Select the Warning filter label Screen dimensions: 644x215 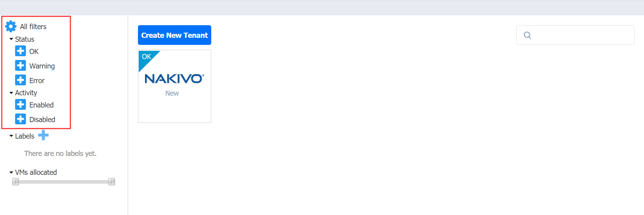click(42, 66)
